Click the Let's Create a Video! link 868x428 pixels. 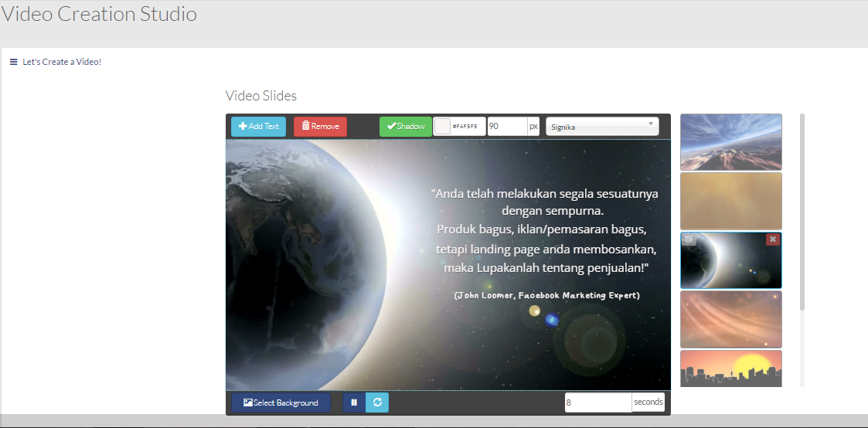[62, 62]
